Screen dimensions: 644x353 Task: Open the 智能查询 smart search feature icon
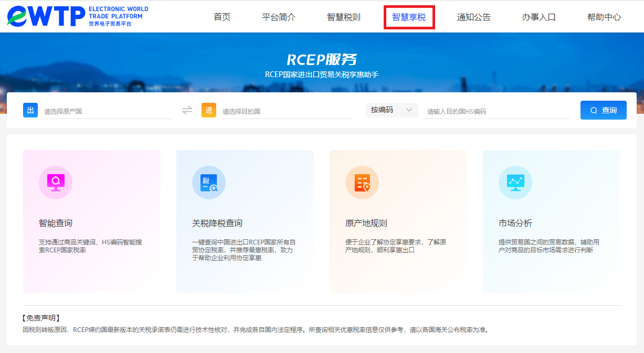56,182
